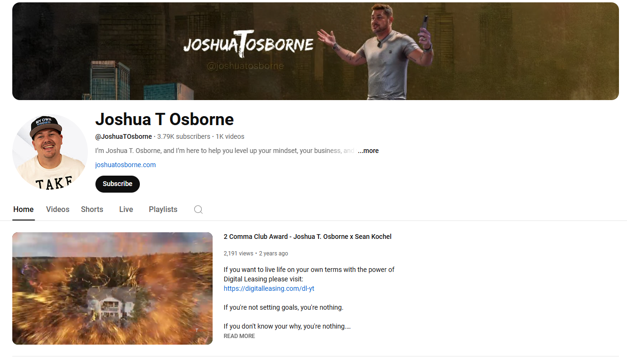Viewport: 627px width, 364px height.
Task: Open the channel search magnifier icon
Action: (x=198, y=210)
